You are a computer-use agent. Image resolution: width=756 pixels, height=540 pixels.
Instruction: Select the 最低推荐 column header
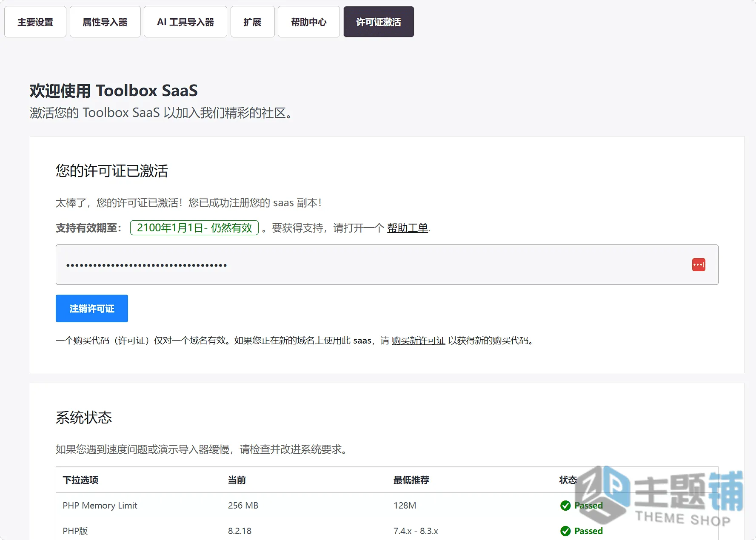coord(411,480)
